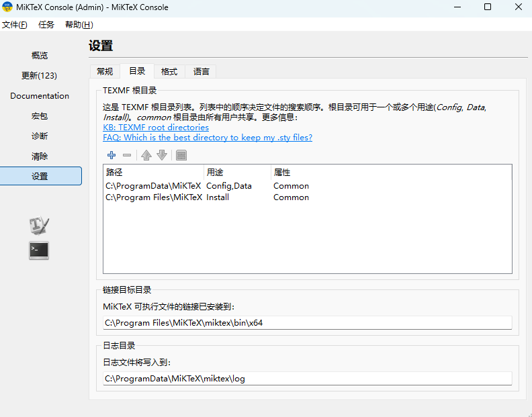Go to the 更新(123) page in the sidebar
Screen dimensions: 532x417
40,75
